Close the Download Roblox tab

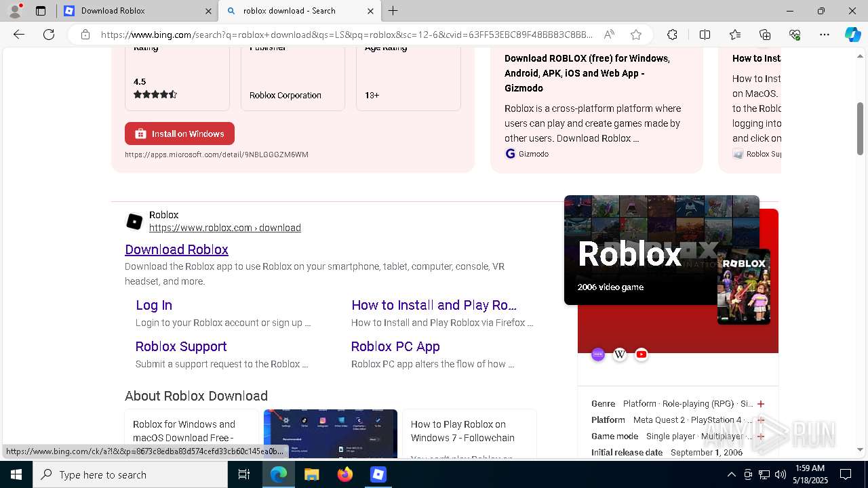click(208, 11)
